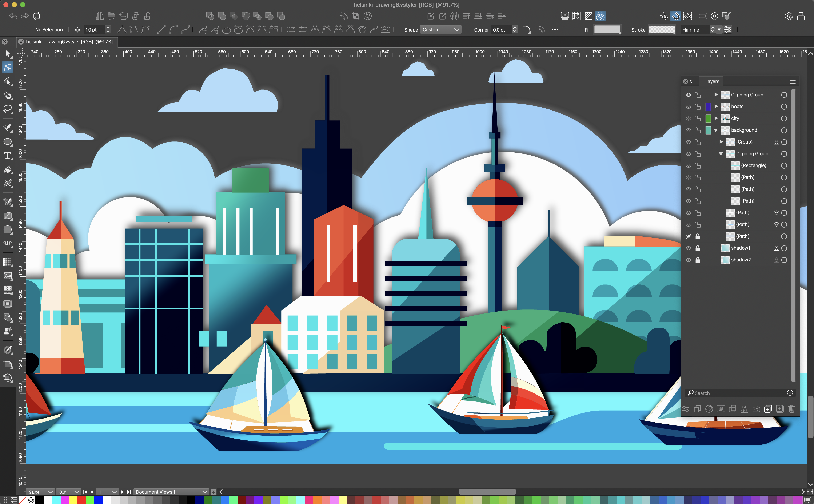This screenshot has height=504, width=814.
Task: Click the new layer plus icon
Action: tap(768, 409)
